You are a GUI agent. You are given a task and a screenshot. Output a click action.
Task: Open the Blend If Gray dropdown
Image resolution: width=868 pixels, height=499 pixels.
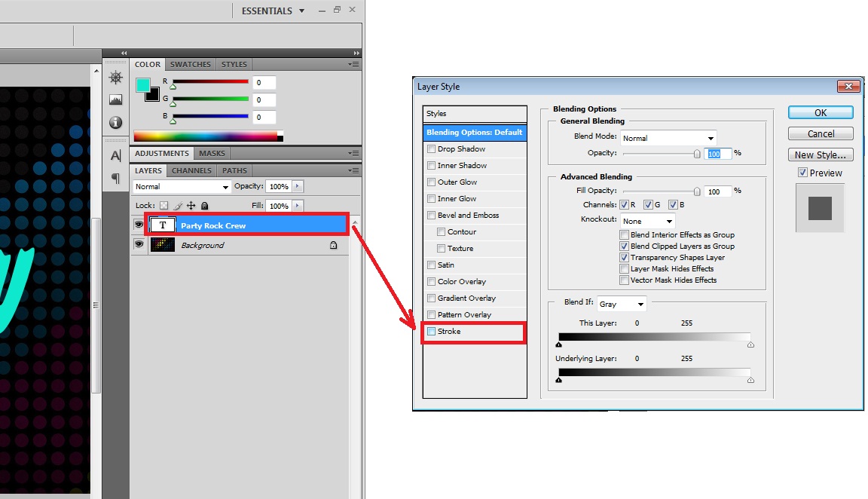622,304
